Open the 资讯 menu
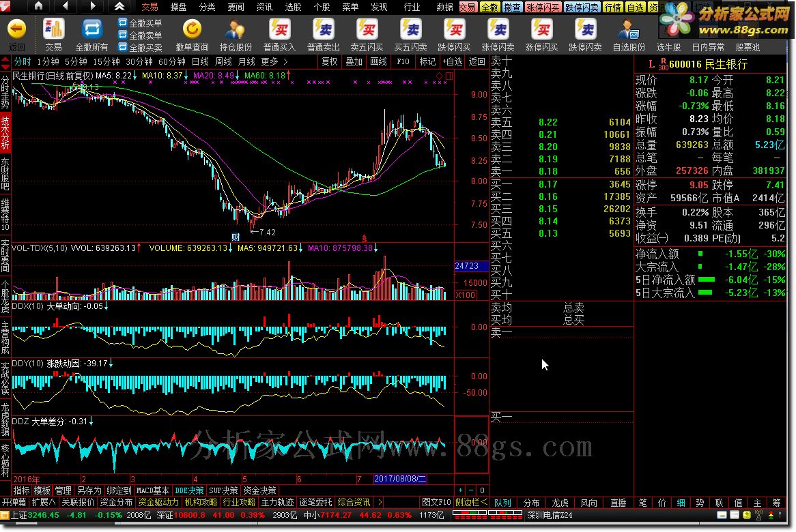796x532 pixels. pos(264,7)
